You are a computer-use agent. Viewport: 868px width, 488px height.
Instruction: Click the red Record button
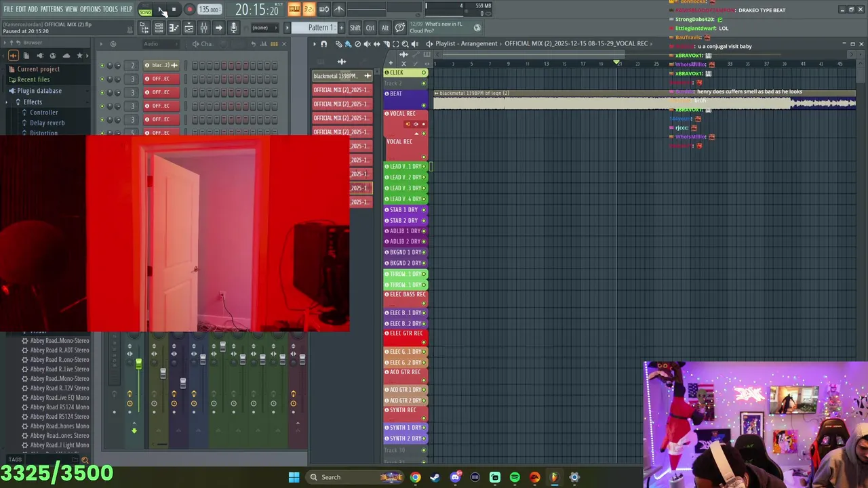pos(189,9)
